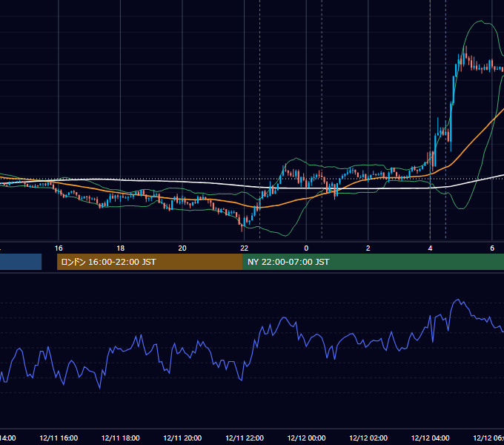Click the 12/12 04:00 date label
504x445 pixels.
pyautogui.click(x=431, y=438)
